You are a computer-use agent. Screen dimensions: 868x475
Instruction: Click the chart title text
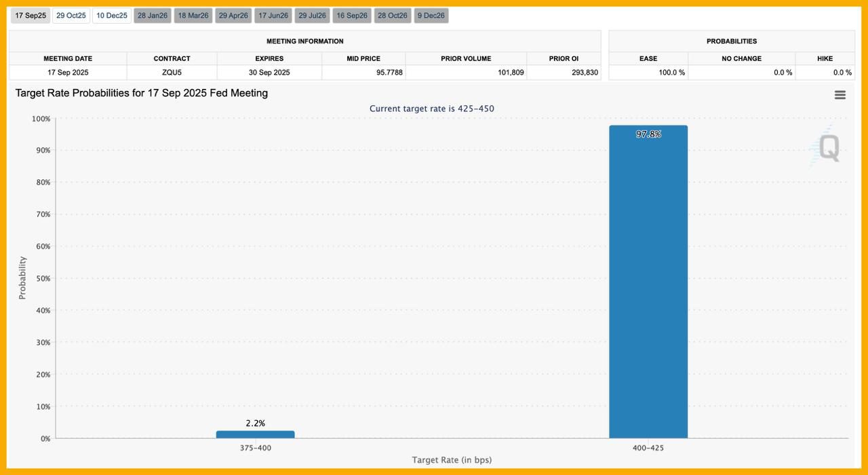tap(142, 93)
